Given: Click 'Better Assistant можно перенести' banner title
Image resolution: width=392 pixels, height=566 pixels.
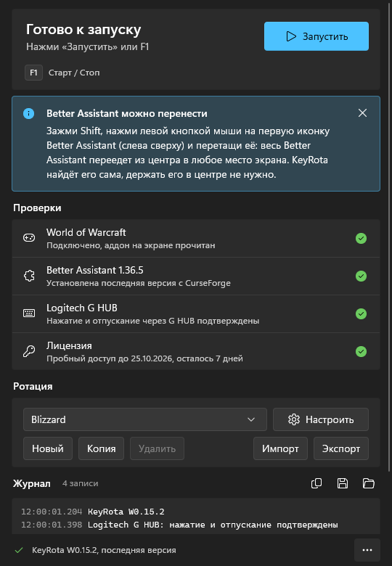Looking at the screenshot, I should tap(127, 113).
